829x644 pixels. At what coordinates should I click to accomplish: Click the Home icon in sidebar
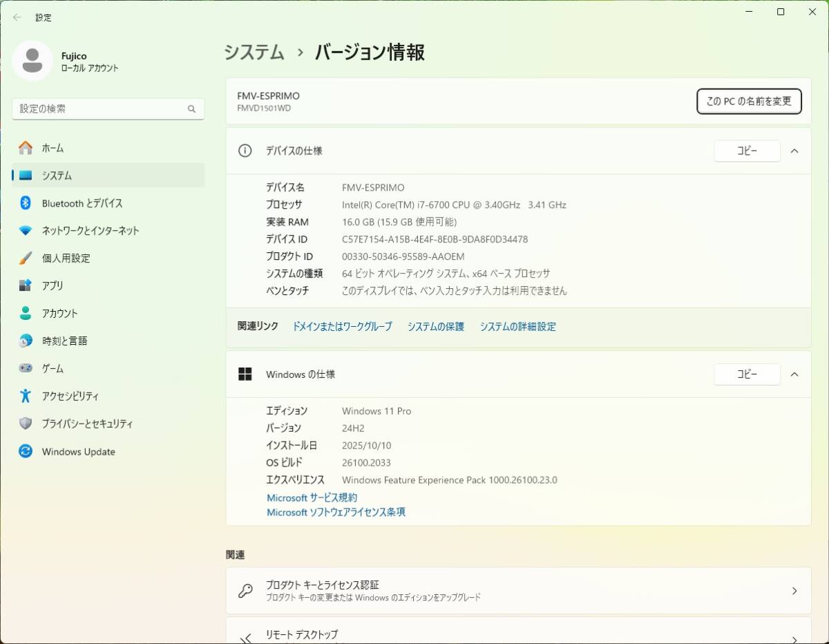(x=26, y=148)
